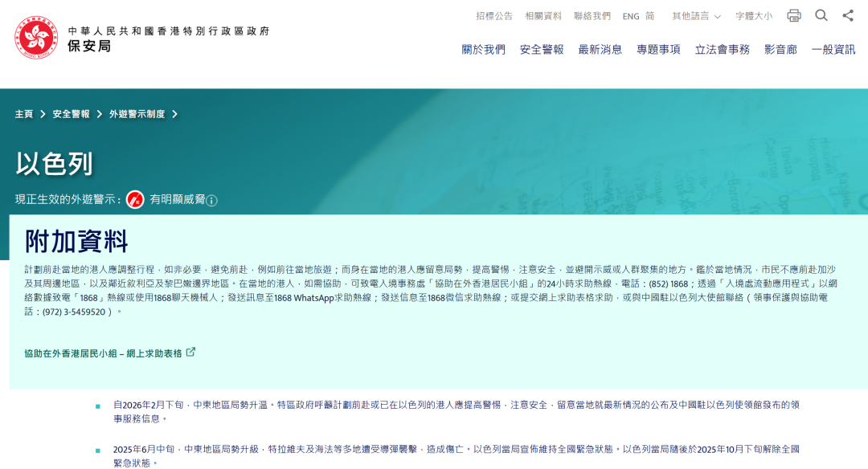Open the 招標公告 tender notices link
868x469 pixels.
pos(493,16)
